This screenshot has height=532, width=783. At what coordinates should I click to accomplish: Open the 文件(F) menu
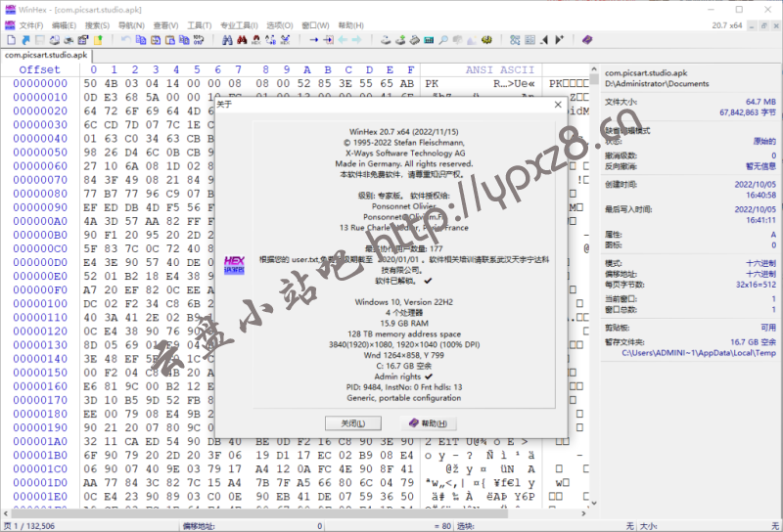click(x=31, y=25)
